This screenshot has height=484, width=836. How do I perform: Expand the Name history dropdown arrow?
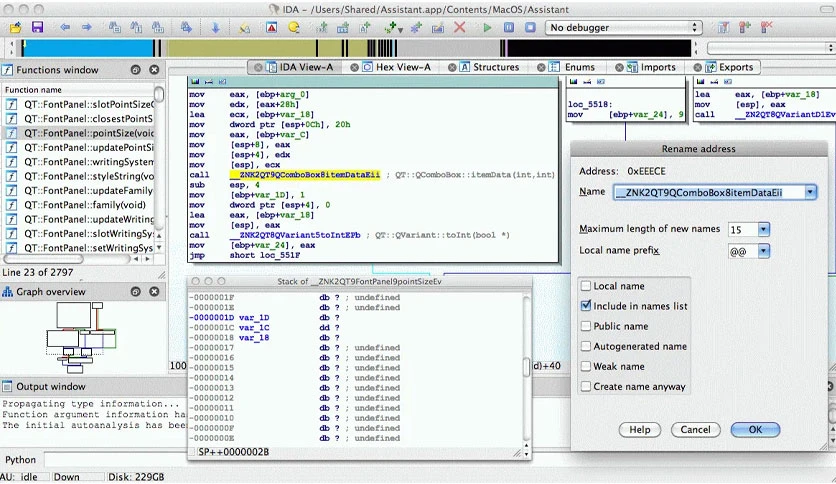[x=810, y=192]
